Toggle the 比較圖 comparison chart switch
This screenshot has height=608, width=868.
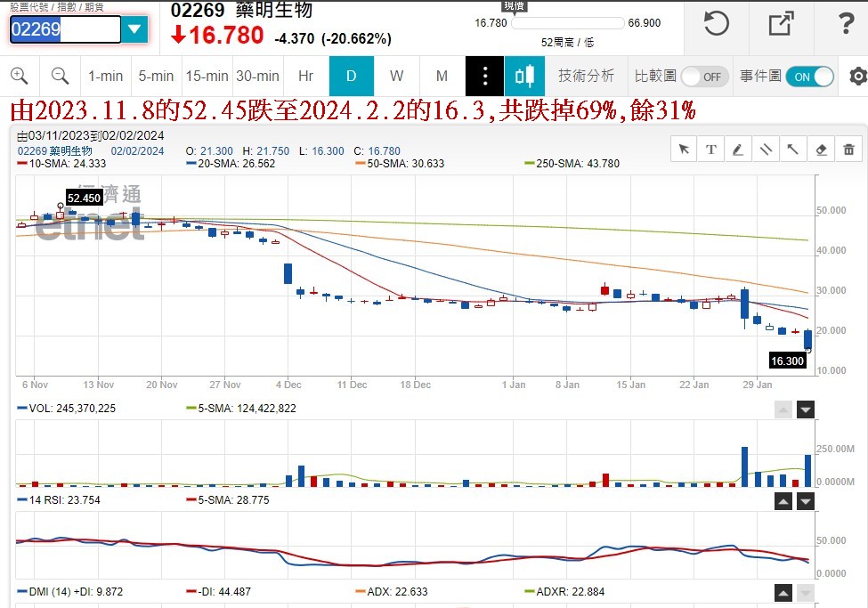point(705,77)
